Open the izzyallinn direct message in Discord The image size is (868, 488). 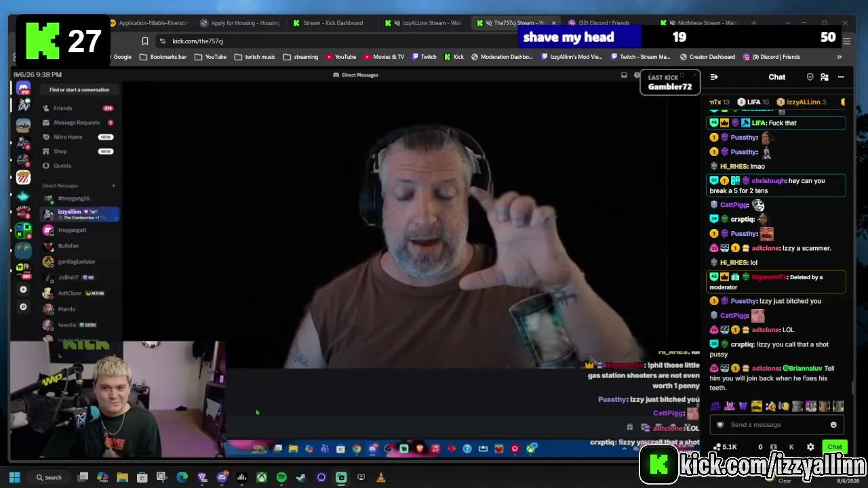[80, 214]
